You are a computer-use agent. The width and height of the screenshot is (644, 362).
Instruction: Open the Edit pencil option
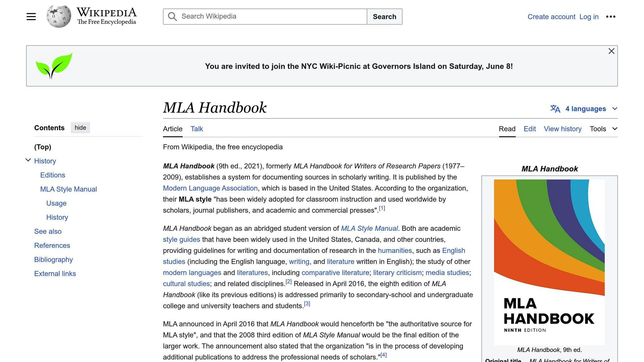(x=530, y=129)
